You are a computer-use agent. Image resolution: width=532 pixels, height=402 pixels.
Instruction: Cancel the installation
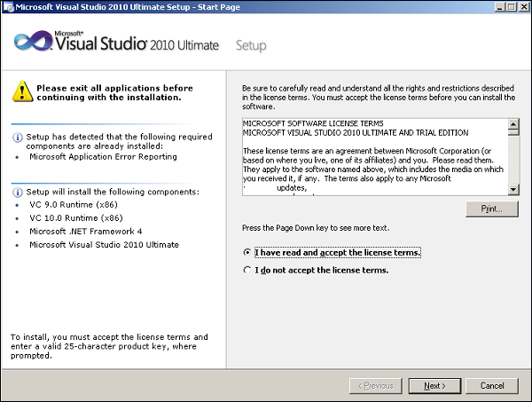(x=492, y=386)
